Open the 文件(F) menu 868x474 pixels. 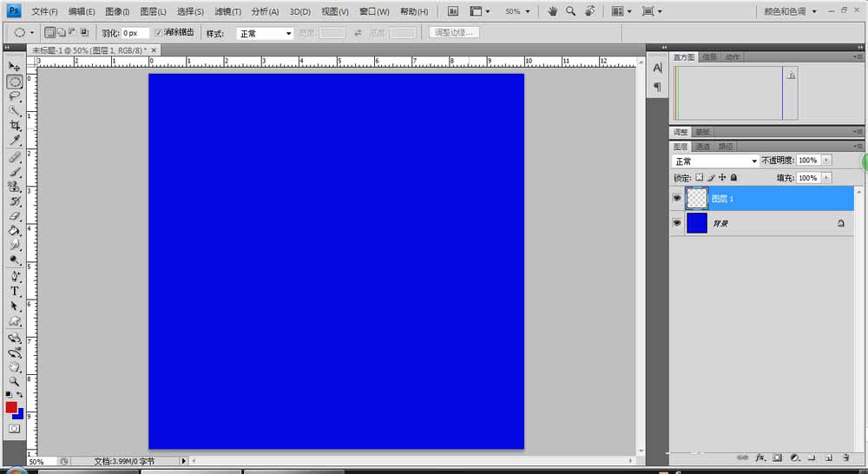coord(44,11)
